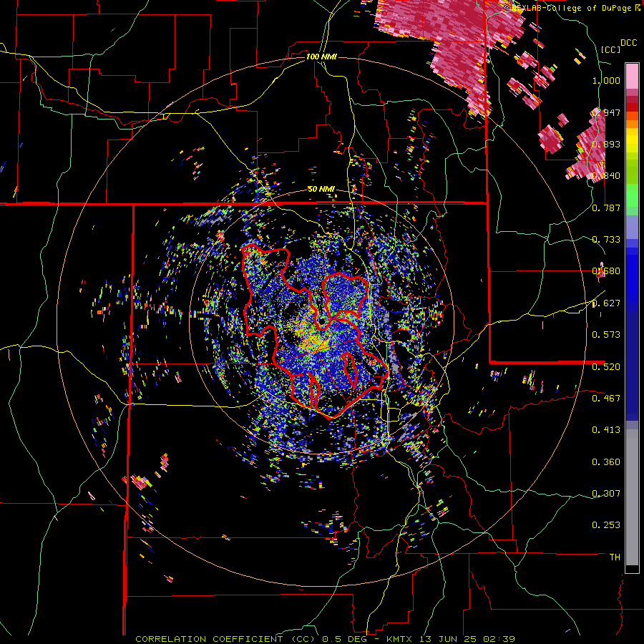Click the "13 JUN 25" date in caption
This screenshot has width=644, height=644.
click(x=449, y=639)
